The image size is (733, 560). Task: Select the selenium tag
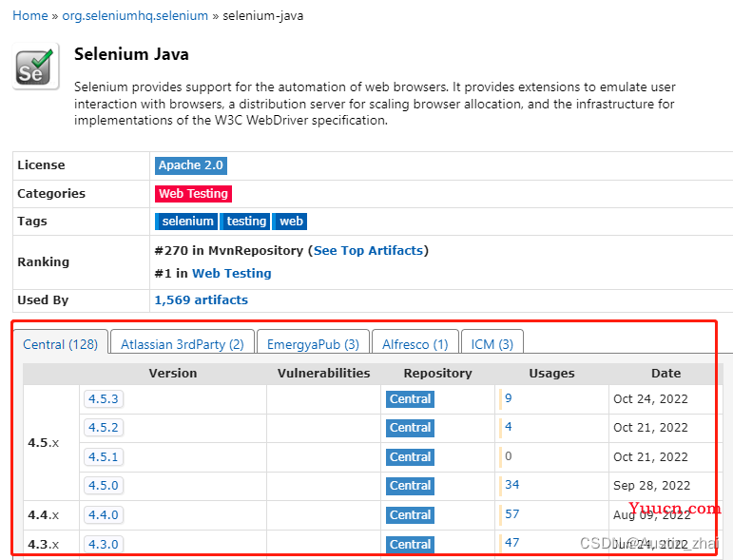(186, 222)
